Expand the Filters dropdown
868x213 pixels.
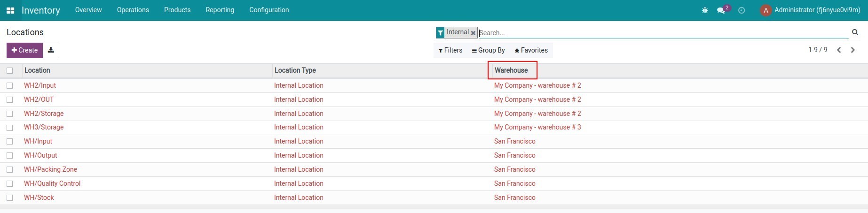click(450, 50)
